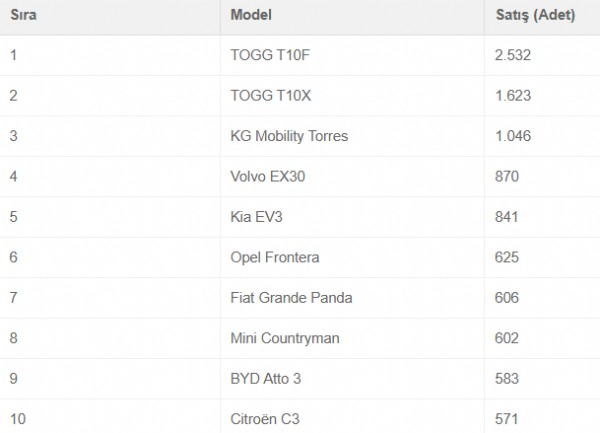Click the 2.532 sales value

point(513,55)
